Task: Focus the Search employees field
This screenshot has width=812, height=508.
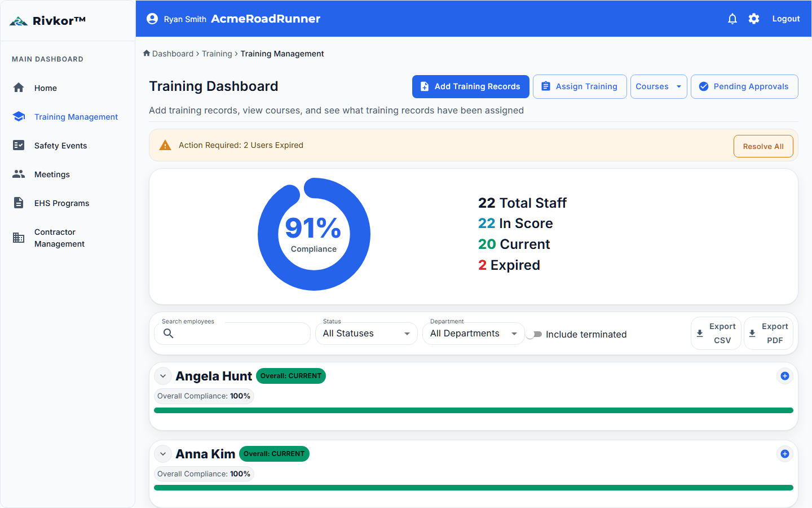Action: click(232, 334)
